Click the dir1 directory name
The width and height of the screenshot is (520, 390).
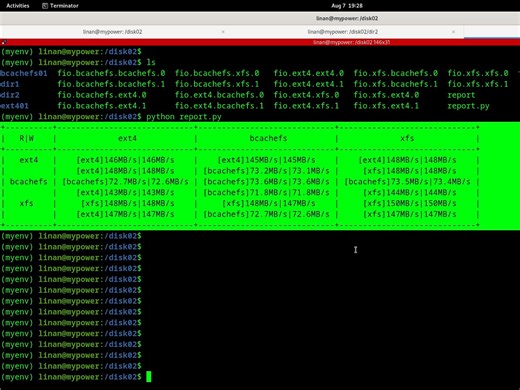click(x=10, y=84)
